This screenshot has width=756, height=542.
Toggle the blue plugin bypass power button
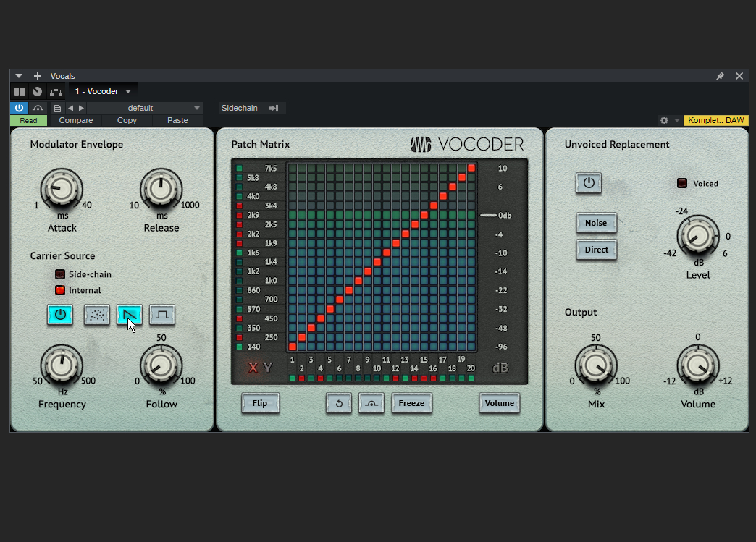point(19,108)
